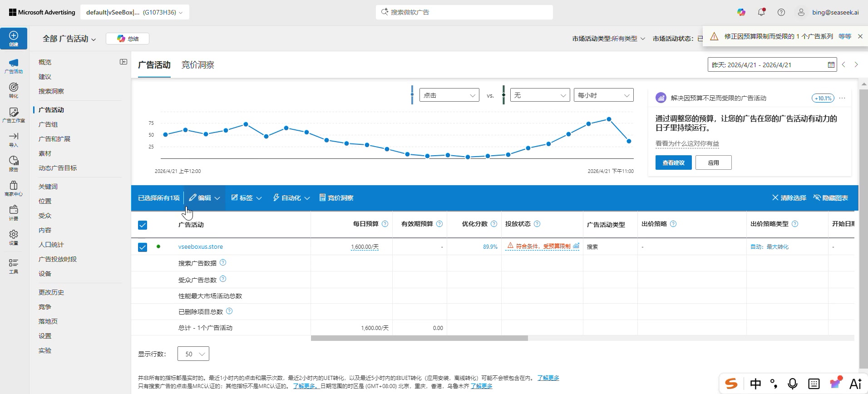This screenshot has width=868, height=394.
Task: Click 出价策略类型 help info icon
Action: [795, 224]
